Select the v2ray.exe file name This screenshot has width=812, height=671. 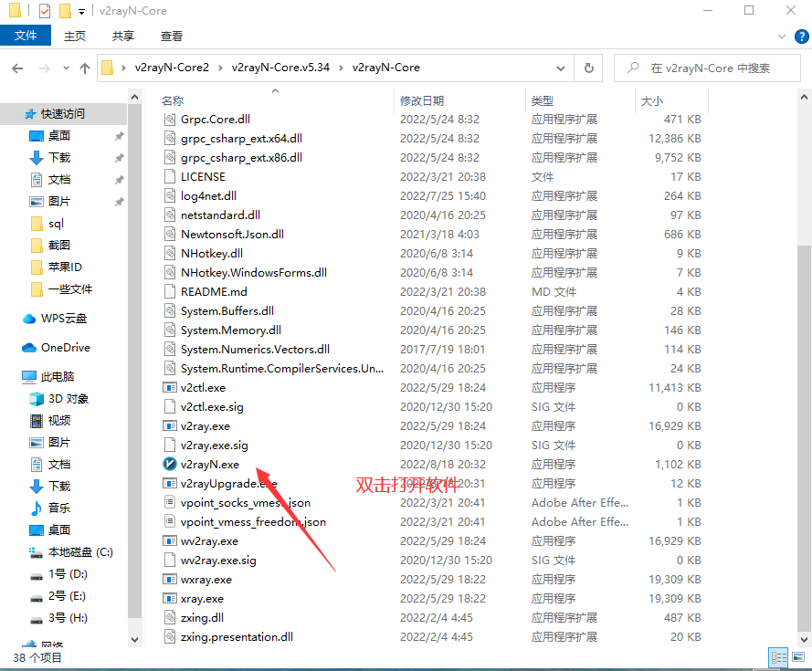(206, 426)
